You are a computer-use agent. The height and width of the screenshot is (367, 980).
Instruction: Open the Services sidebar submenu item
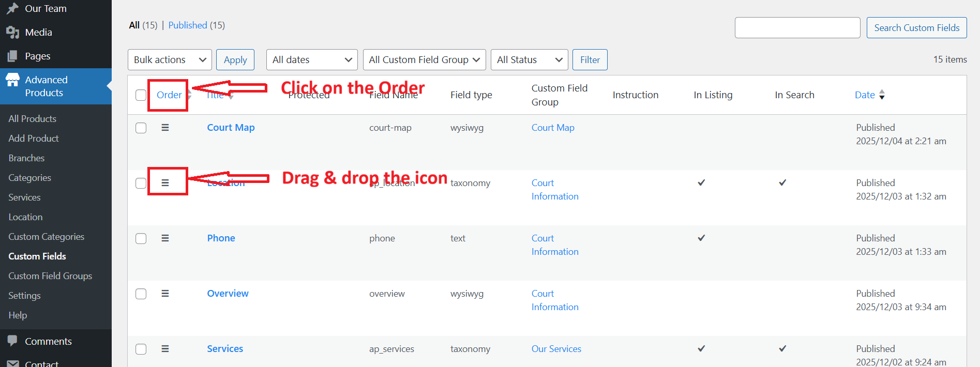tap(24, 197)
